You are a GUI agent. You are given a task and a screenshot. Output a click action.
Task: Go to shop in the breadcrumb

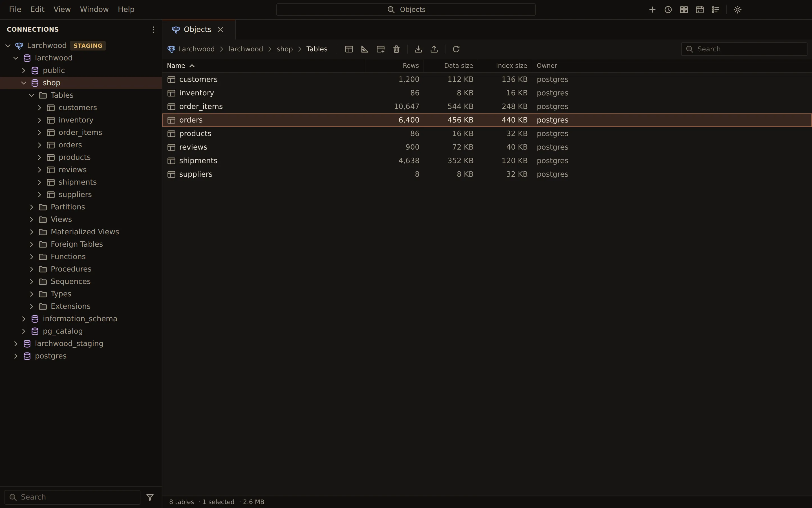pos(284,49)
